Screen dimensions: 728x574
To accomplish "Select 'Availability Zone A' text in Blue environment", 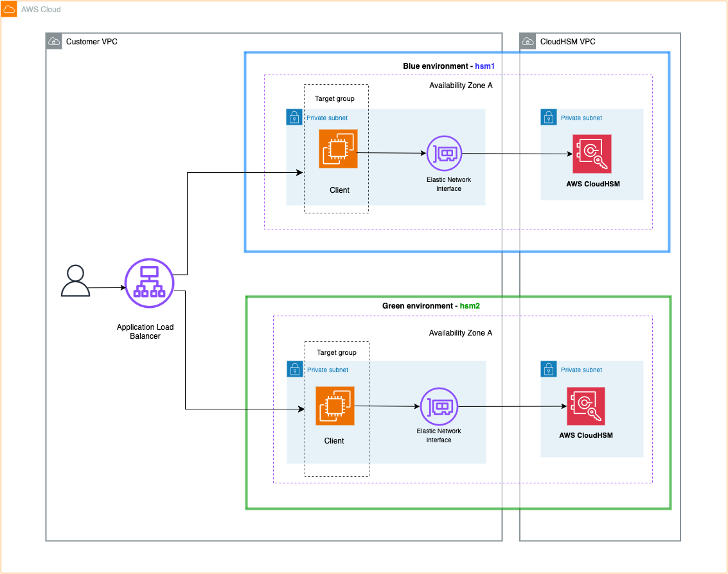I will (461, 85).
